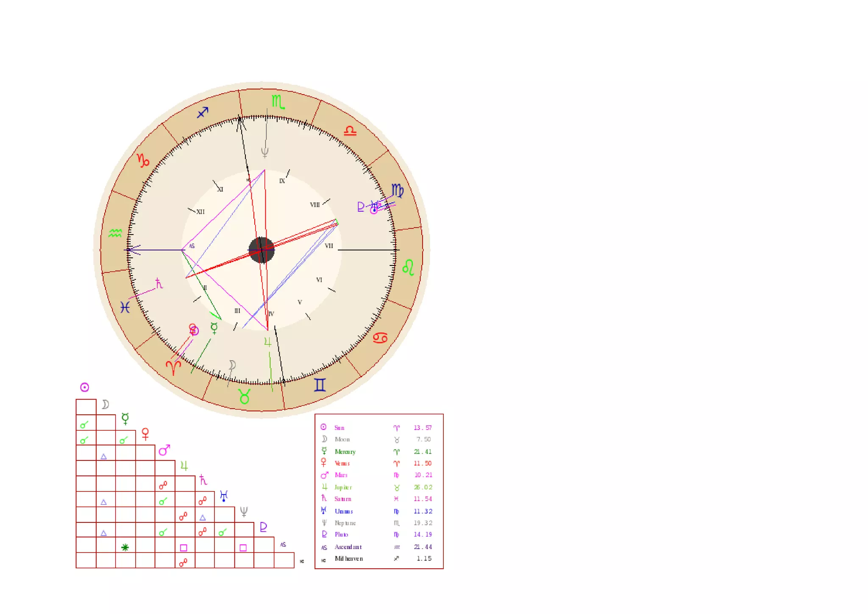Select the 'Neptune' label in the legend

point(345,523)
